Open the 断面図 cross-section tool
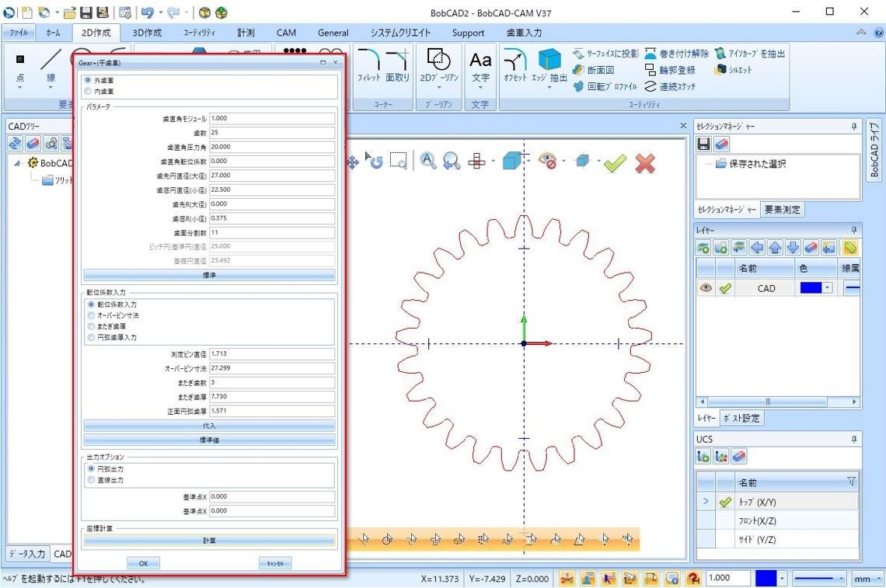This screenshot has width=886, height=588. tap(593, 70)
